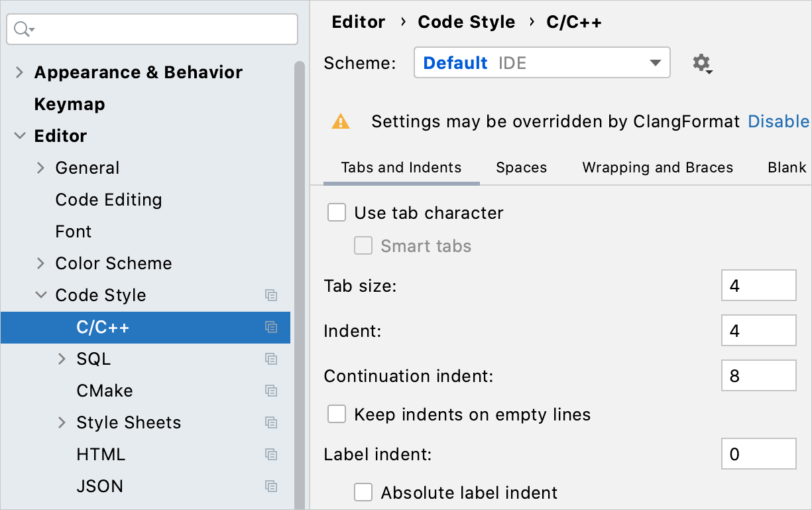Click inside the Tab size input field
Screen dimensions: 812x510
758,285
